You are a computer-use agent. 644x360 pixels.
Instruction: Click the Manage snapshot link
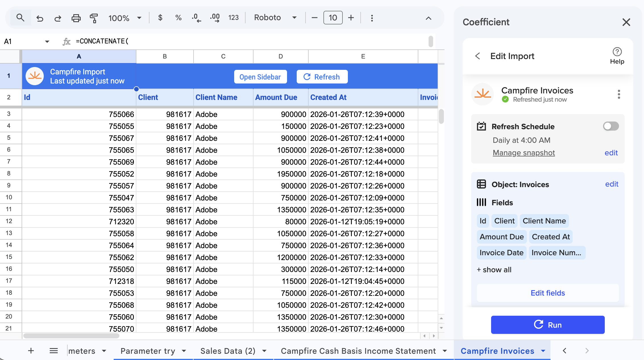click(x=523, y=153)
